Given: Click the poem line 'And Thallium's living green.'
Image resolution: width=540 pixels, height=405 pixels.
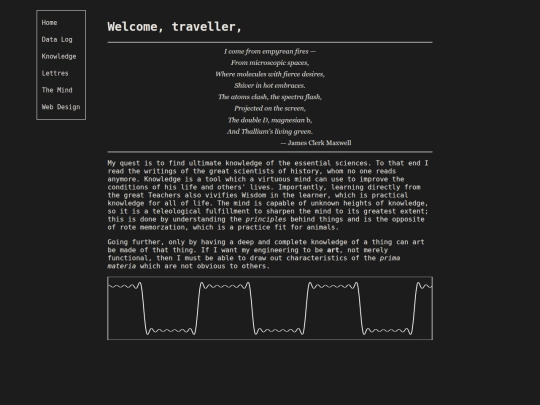Looking at the screenshot, I should (x=270, y=132).
